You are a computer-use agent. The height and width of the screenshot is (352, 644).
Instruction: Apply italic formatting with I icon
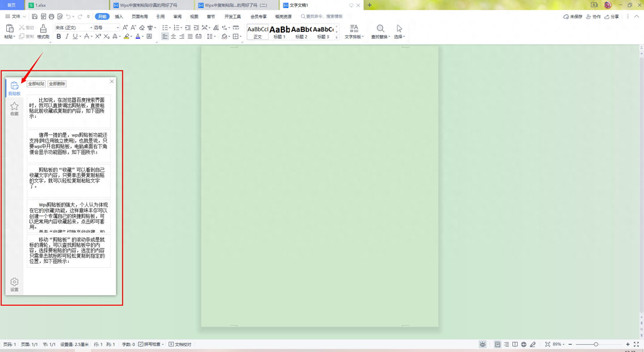[x=67, y=36]
